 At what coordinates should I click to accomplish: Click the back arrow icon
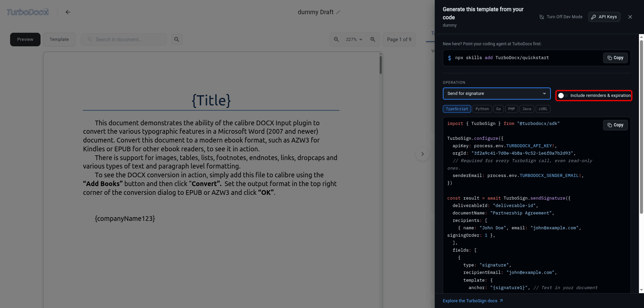pos(68,12)
